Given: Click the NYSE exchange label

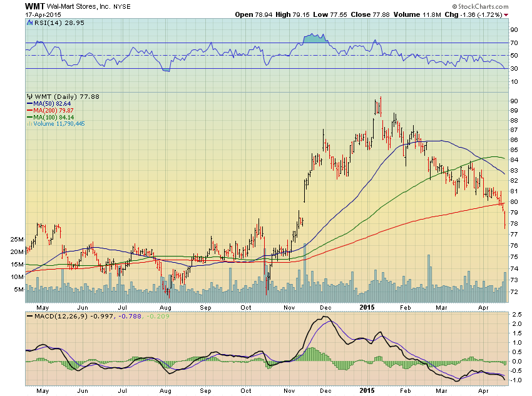Looking at the screenshot, I should coord(122,7).
